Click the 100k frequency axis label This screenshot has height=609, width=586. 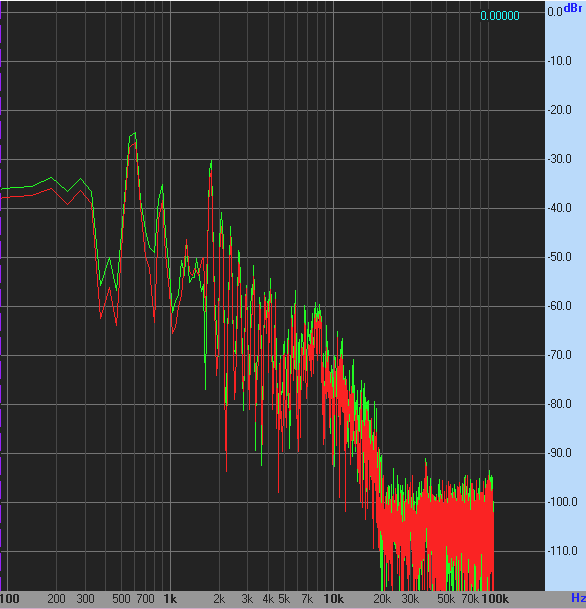pos(495,599)
